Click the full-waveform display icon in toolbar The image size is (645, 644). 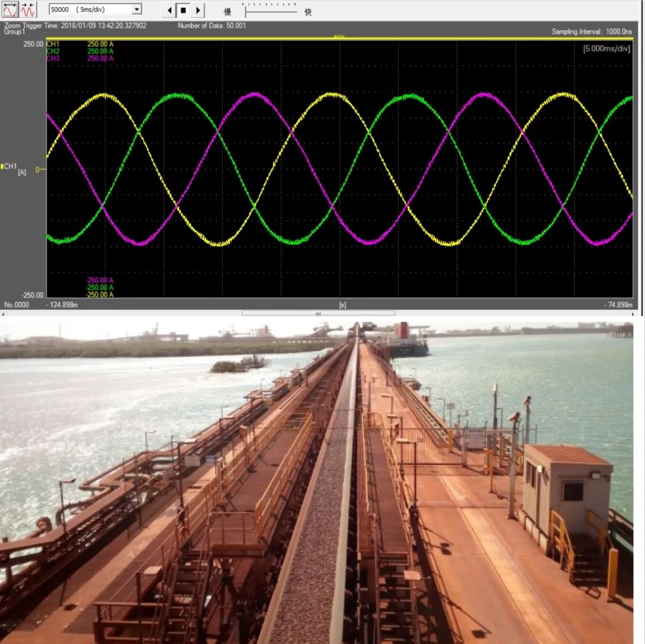point(10,10)
